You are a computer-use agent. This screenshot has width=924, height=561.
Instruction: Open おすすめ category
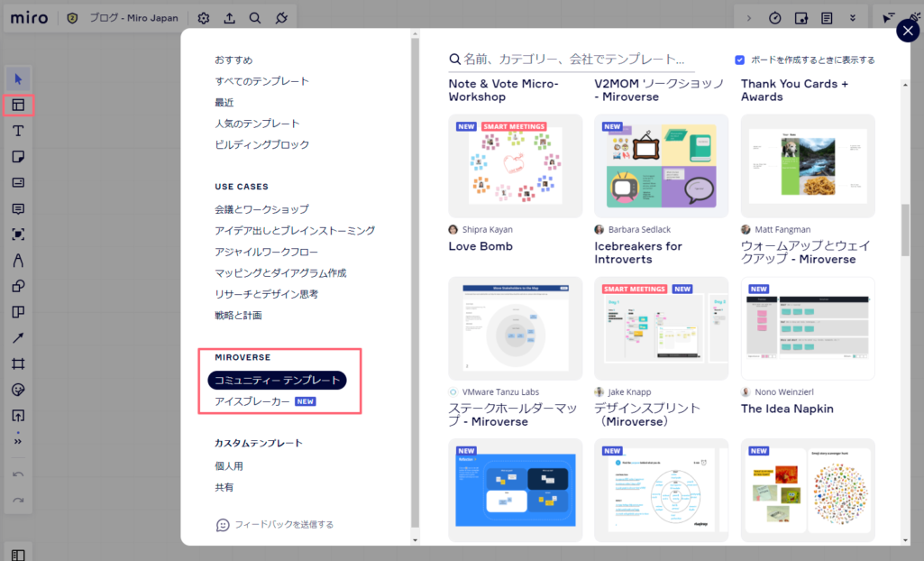(x=233, y=60)
